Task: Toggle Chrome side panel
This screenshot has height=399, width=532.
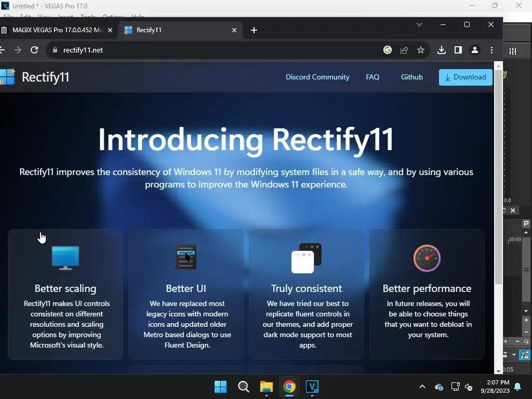Action: click(x=458, y=50)
